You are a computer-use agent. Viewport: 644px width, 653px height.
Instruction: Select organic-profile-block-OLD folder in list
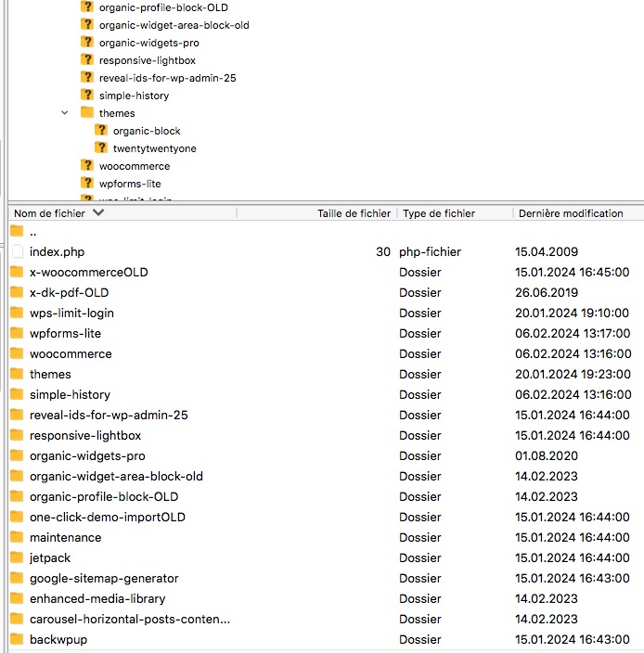[104, 496]
